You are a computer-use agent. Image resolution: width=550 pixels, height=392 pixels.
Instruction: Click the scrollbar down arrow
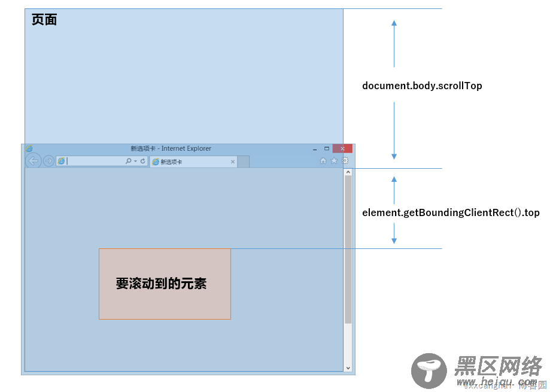tap(348, 368)
